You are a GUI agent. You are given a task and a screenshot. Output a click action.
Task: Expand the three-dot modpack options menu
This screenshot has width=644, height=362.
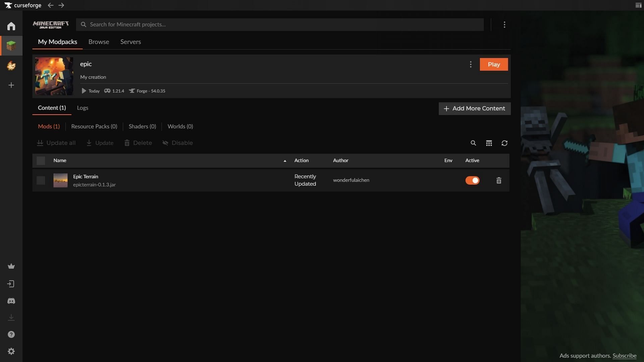tap(471, 64)
